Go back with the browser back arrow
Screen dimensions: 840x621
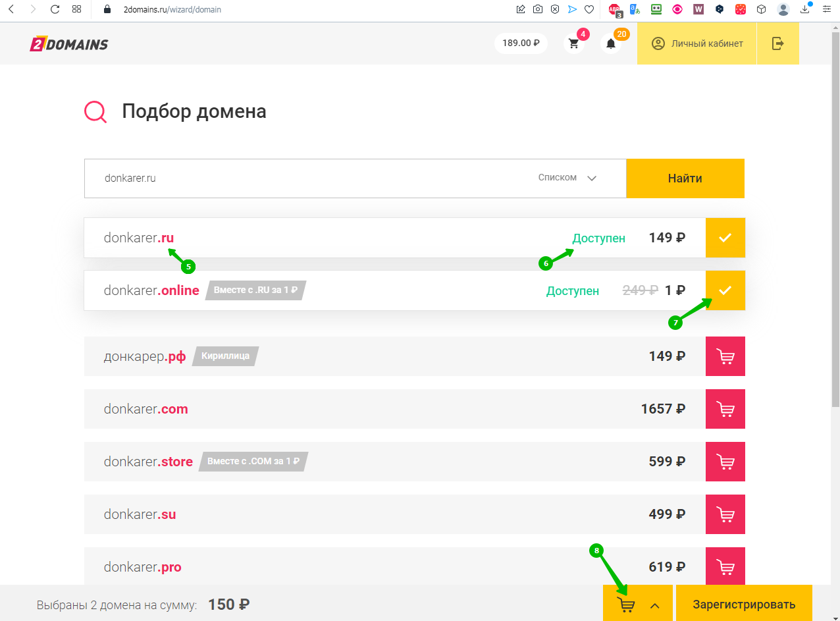tap(11, 9)
